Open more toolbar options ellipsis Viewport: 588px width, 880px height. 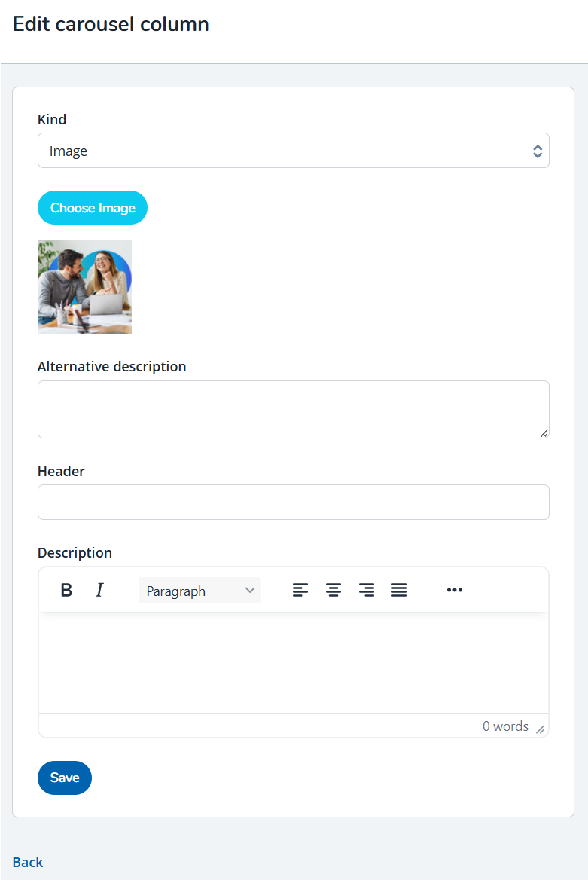pyautogui.click(x=455, y=590)
